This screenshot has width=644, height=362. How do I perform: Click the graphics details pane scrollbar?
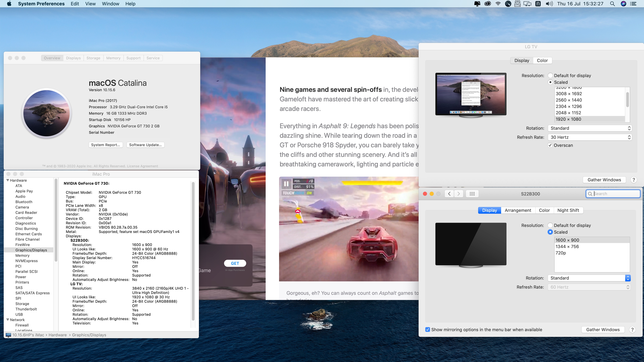(x=193, y=251)
